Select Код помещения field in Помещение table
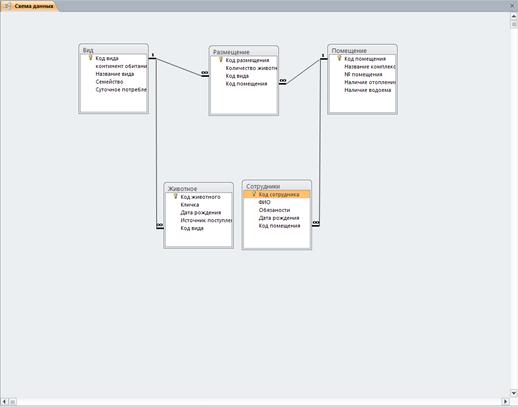This screenshot has height=407, width=518. (x=363, y=59)
